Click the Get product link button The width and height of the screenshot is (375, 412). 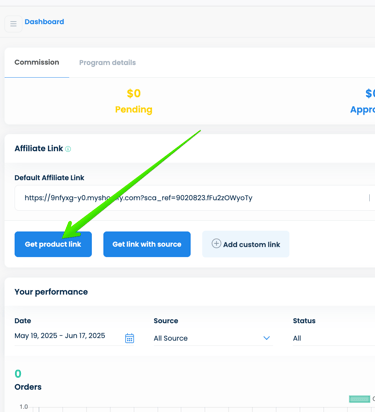pos(53,244)
